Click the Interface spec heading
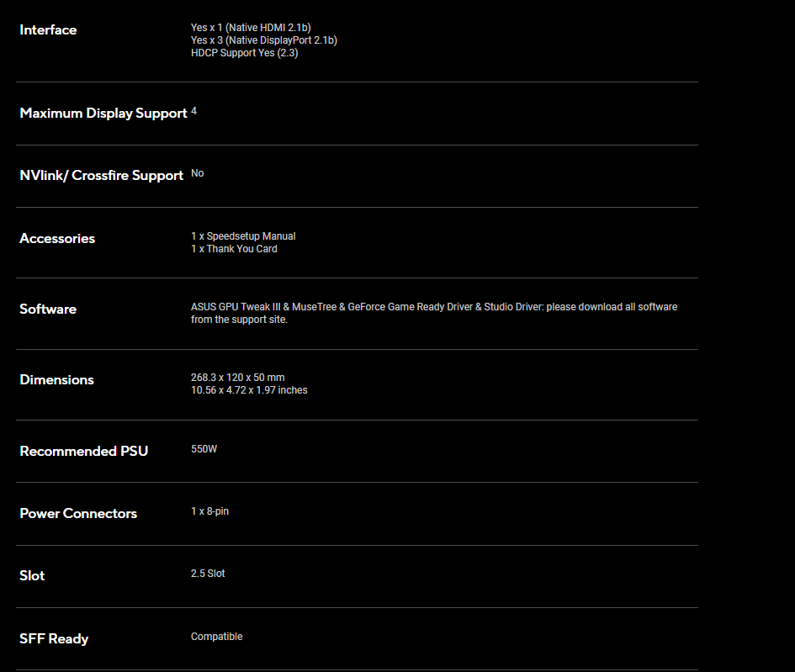The height and width of the screenshot is (672, 795). coord(48,30)
